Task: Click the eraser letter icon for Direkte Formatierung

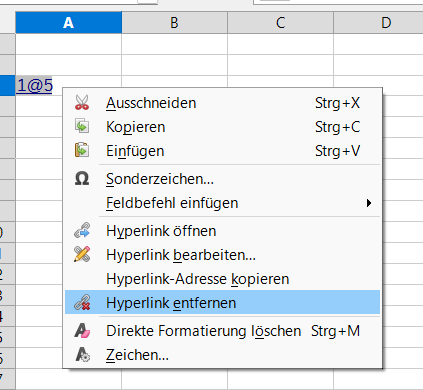Action: coord(82,331)
